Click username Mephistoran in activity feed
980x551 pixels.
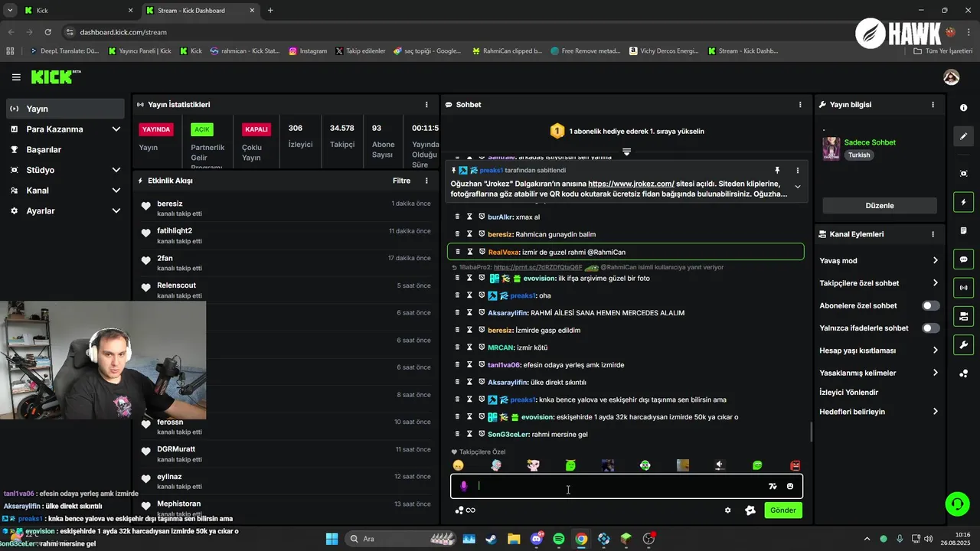point(179,504)
